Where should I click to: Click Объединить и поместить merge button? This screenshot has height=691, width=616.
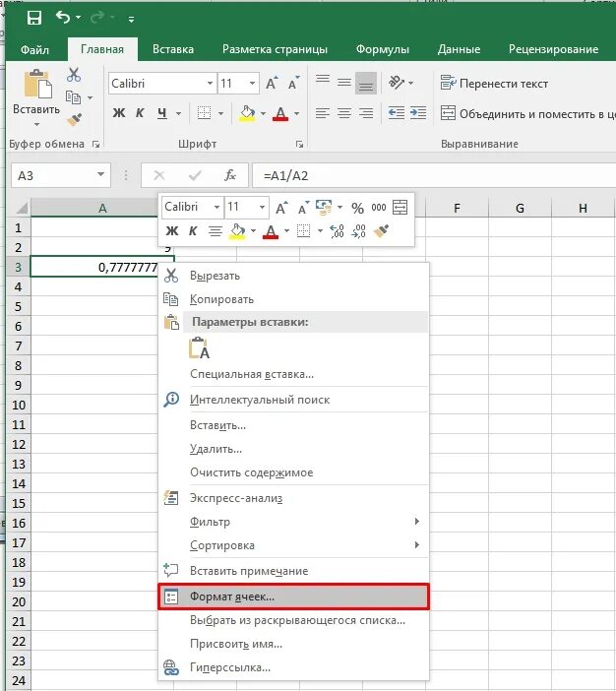[527, 114]
